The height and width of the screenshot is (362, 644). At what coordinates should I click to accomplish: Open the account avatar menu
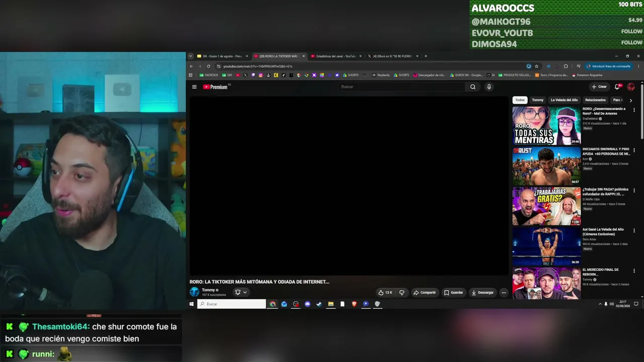click(631, 87)
